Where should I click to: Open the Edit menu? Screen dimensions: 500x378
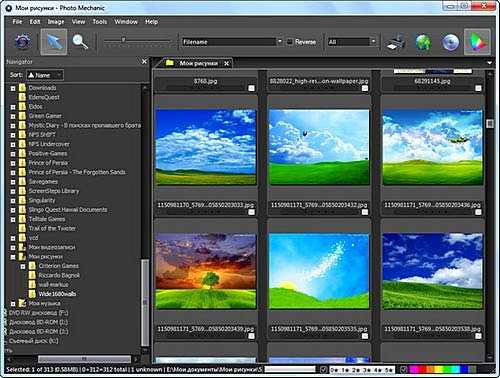[x=35, y=22]
